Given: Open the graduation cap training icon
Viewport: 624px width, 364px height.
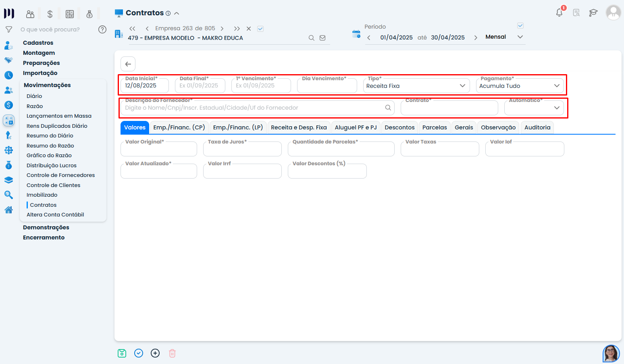Looking at the screenshot, I should tap(593, 13).
